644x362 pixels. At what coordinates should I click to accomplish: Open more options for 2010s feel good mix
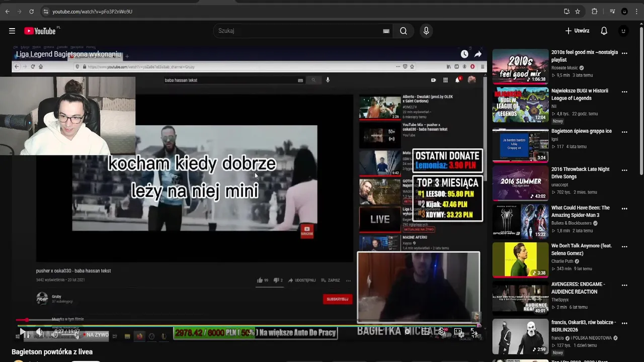(624, 53)
